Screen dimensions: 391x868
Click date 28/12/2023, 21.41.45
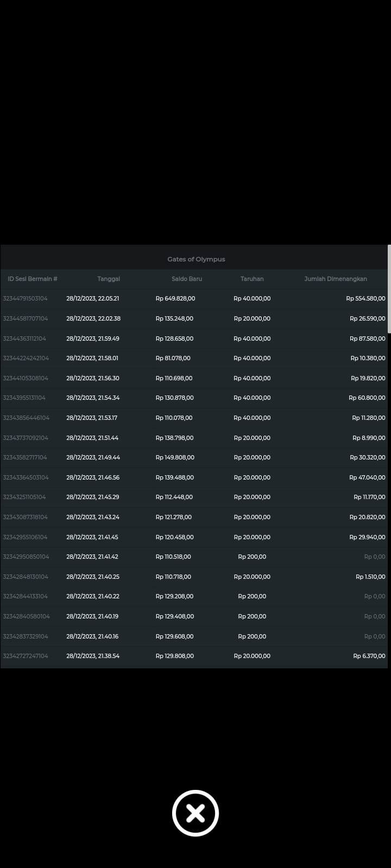point(92,537)
